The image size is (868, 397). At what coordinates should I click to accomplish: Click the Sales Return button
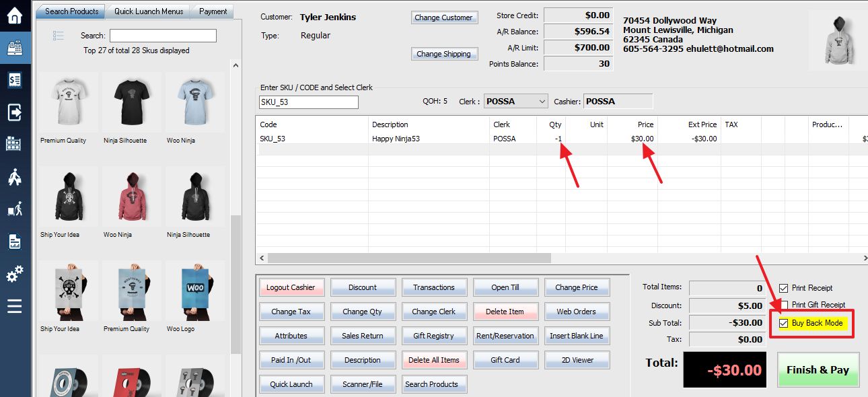(x=363, y=336)
